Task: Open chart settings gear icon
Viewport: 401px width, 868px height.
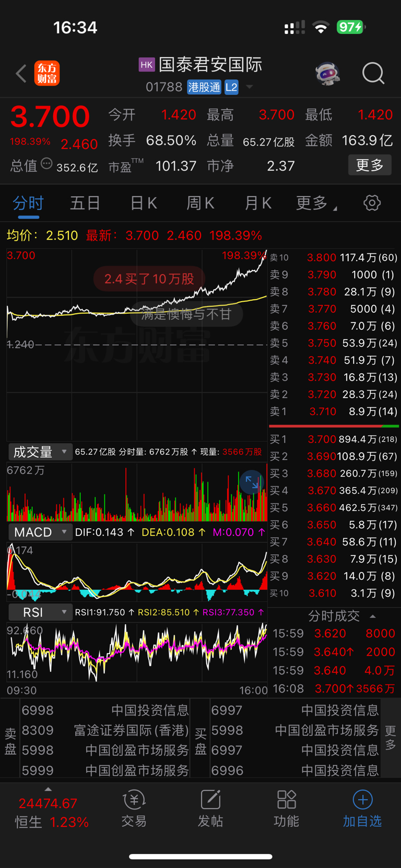Action: (372, 203)
